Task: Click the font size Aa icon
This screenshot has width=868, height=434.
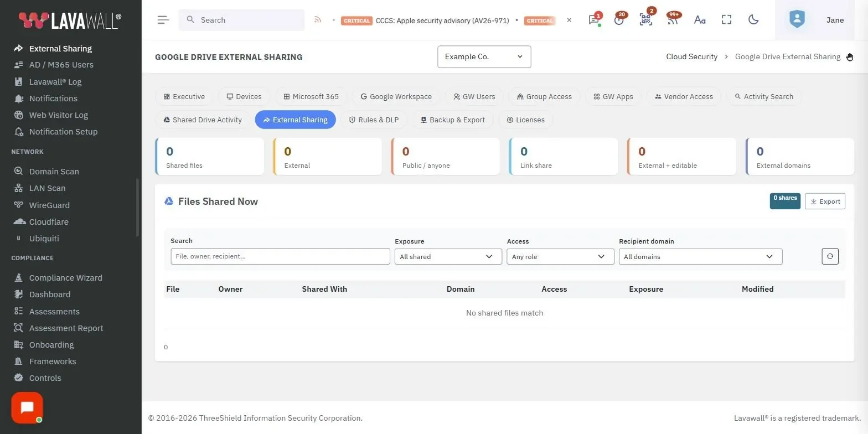Action: (x=700, y=20)
